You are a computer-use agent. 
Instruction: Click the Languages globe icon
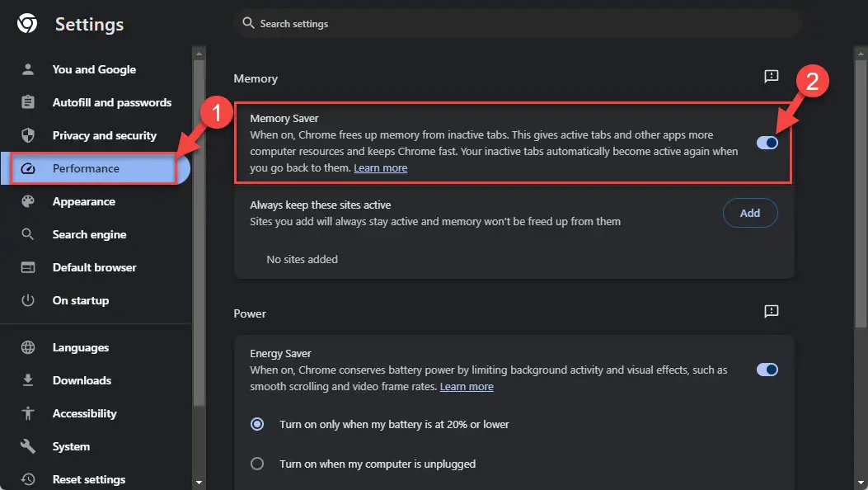click(x=28, y=347)
